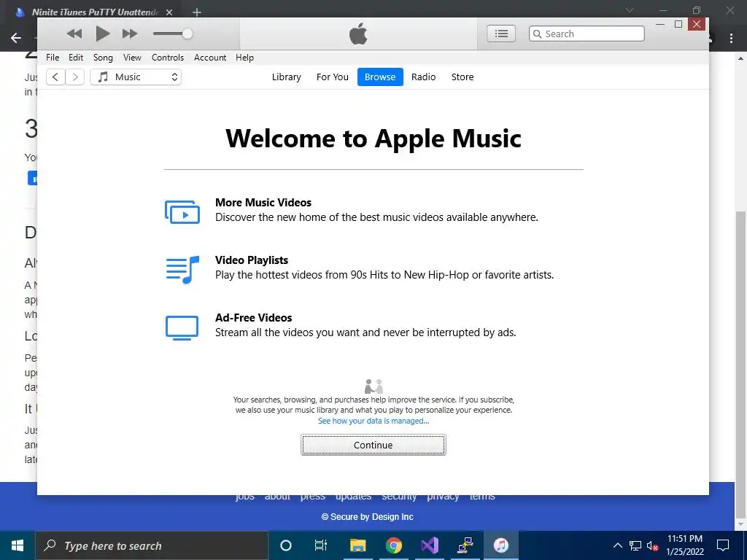747x560 pixels.
Task: Switch to the Store tab
Action: [x=462, y=77]
